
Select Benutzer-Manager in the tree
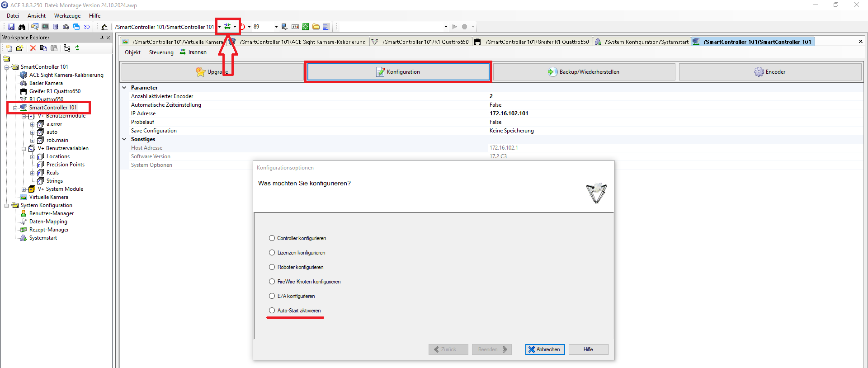51,213
